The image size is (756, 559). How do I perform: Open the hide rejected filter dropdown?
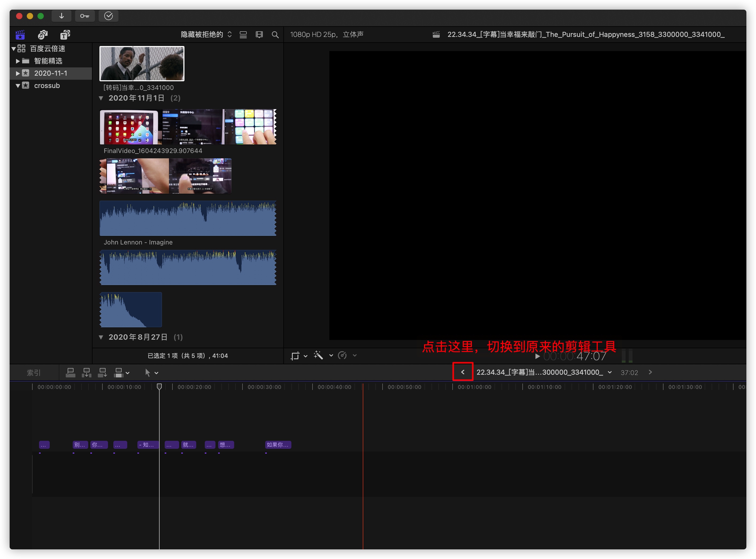[206, 35]
